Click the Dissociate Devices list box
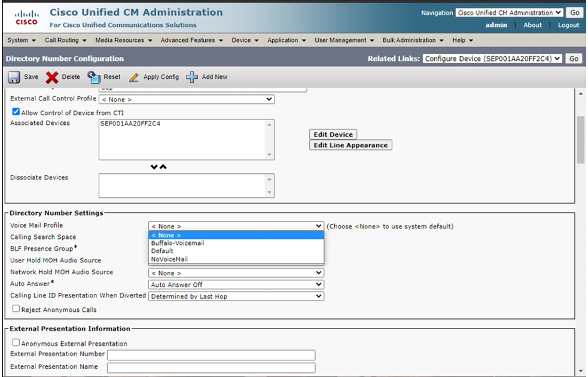This screenshot has height=377, width=588. [187, 186]
